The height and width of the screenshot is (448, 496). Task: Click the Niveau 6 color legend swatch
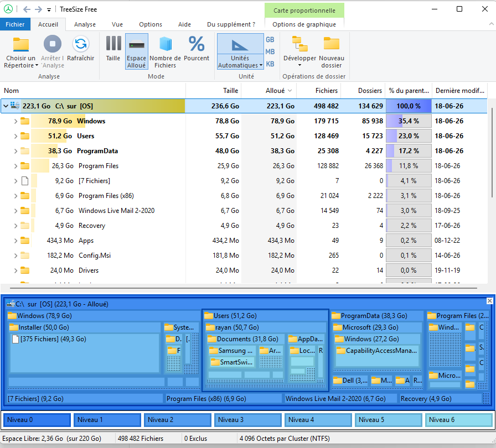pos(458,420)
